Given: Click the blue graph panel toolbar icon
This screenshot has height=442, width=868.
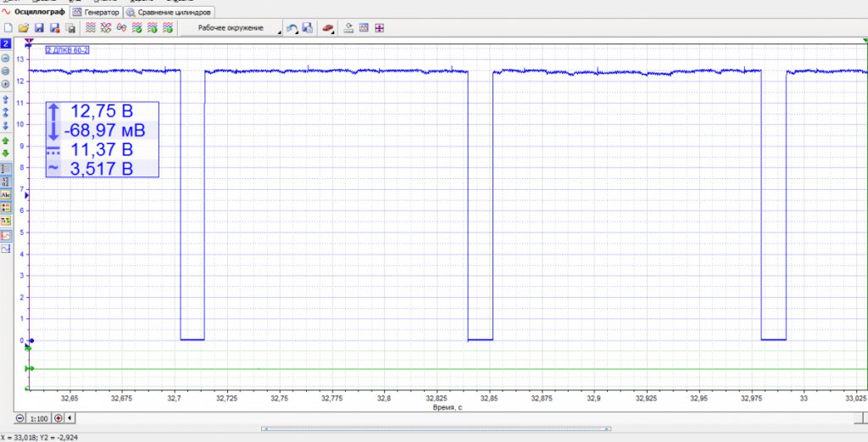Looking at the screenshot, I should 364,28.
